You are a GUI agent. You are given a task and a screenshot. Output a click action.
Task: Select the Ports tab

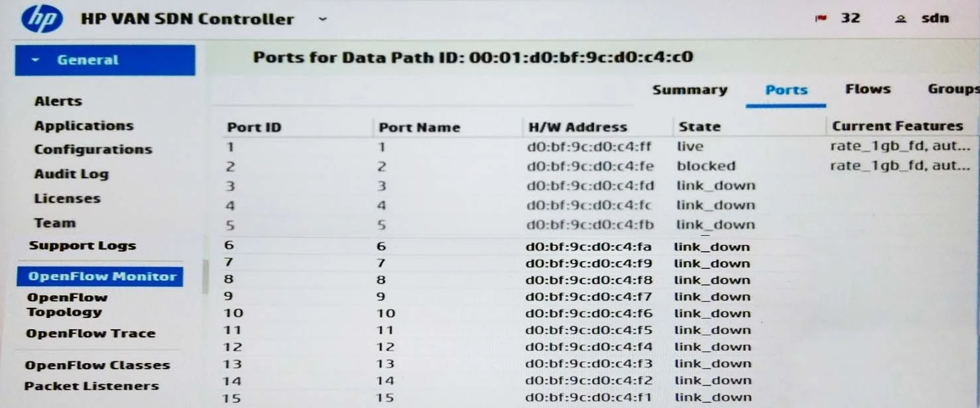[x=786, y=90]
